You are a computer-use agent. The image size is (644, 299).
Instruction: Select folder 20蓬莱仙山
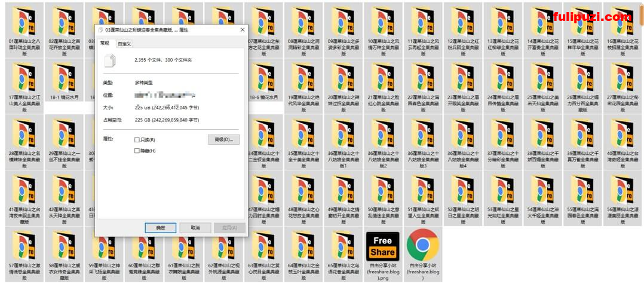pos(343,86)
